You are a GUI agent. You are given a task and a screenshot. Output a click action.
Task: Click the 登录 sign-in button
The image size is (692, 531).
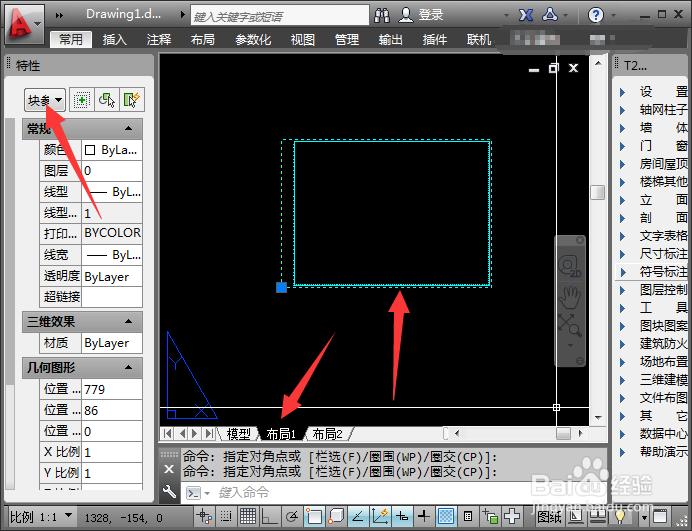[421, 15]
